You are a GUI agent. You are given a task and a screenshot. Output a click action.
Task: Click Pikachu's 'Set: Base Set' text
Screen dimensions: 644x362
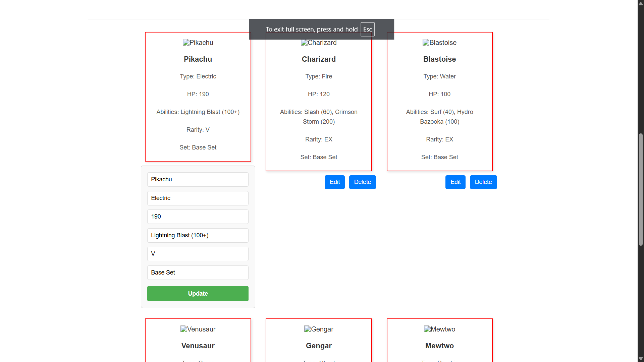[198, 147]
